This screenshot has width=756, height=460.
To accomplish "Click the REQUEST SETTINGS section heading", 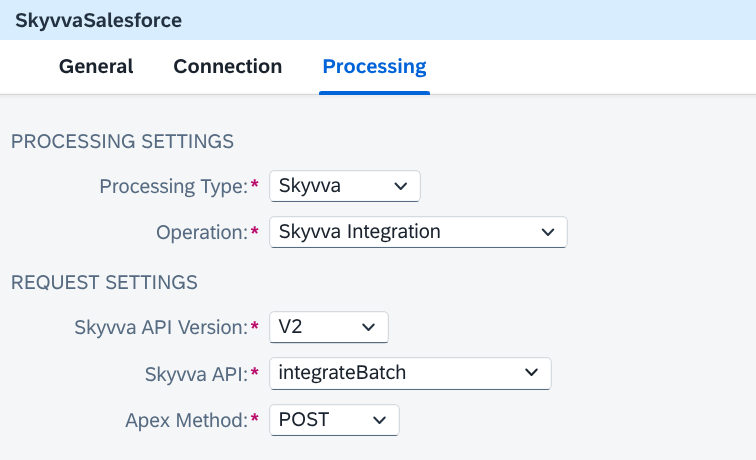I will [104, 283].
